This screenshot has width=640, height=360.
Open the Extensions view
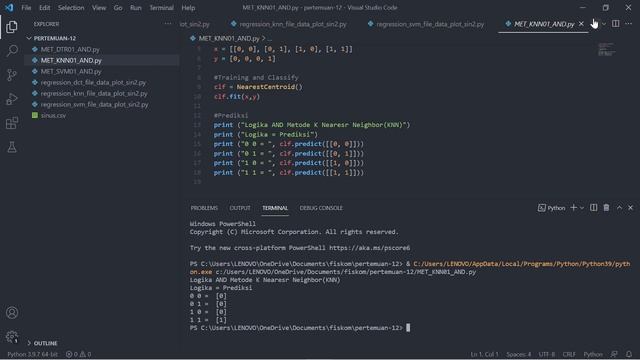pos(12,123)
